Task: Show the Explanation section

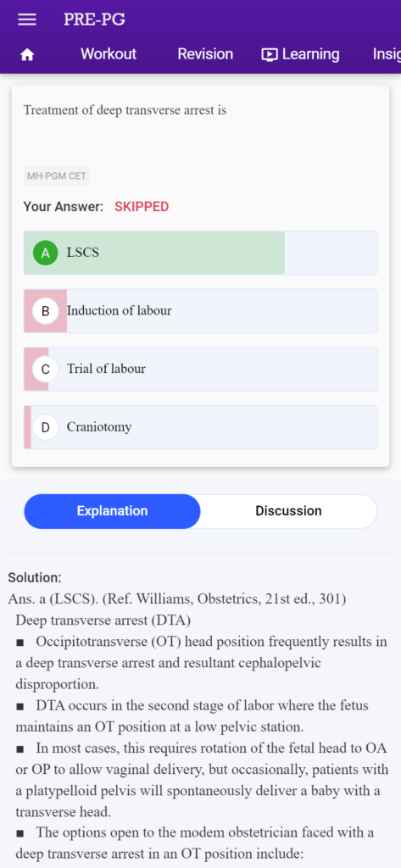Action: 113,511
